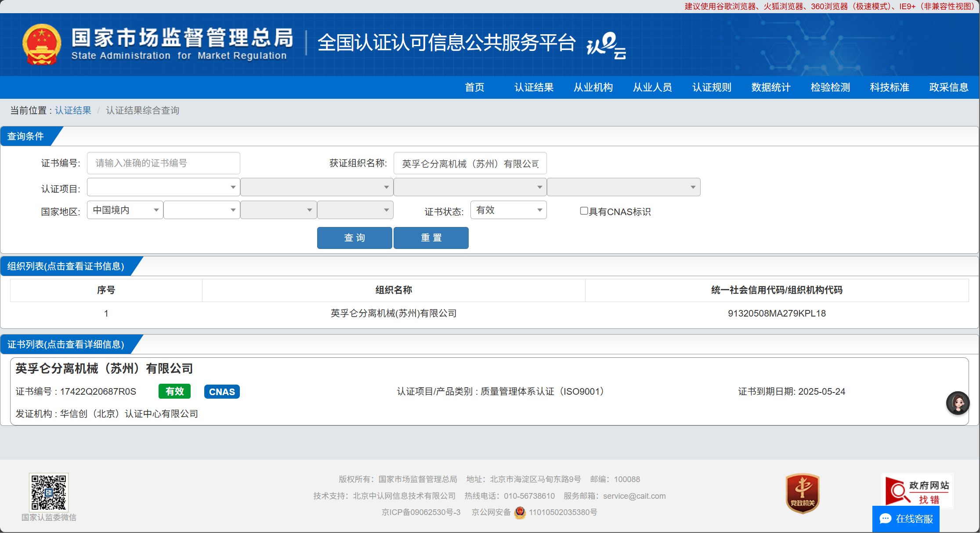Open 认证结果 navigation menu
Viewport: 980px width, 533px height.
534,87
